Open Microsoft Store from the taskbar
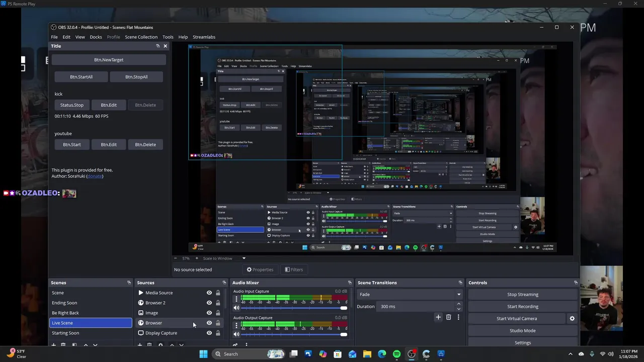Image resolution: width=644 pixels, height=362 pixels. (338, 354)
